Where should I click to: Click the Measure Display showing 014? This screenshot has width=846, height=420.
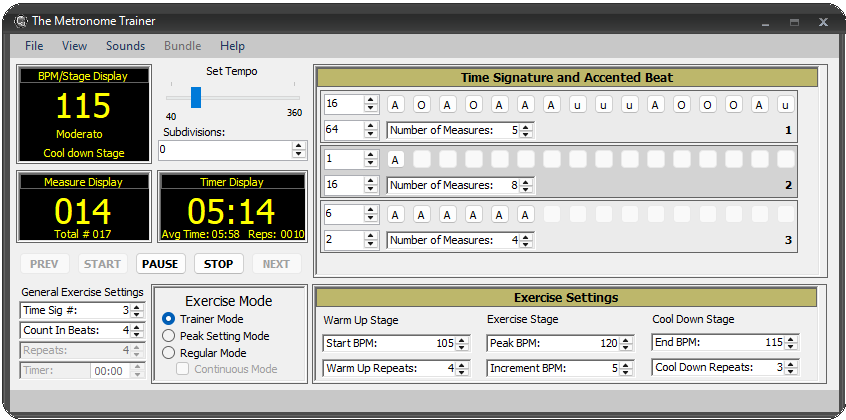(x=84, y=206)
